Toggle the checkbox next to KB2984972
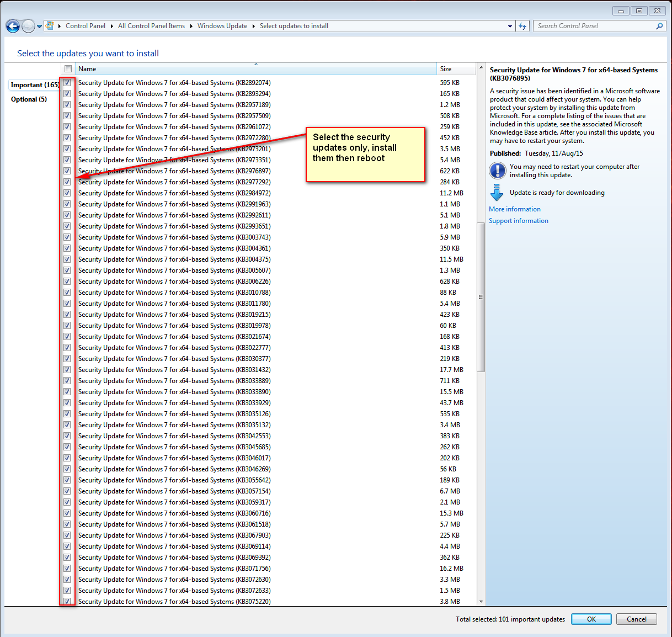The height and width of the screenshot is (637, 672). [x=67, y=193]
